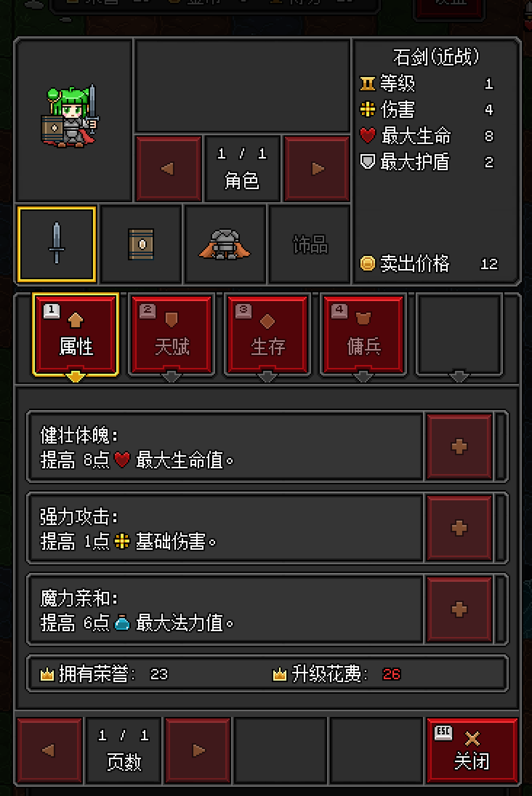Open the empty 饰品 accessory slot
The height and width of the screenshot is (796, 532).
310,244
